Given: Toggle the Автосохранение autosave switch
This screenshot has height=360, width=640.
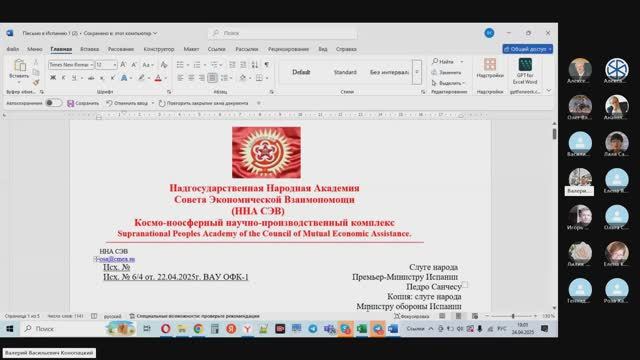Looking at the screenshot, I should pyautogui.click(x=53, y=103).
